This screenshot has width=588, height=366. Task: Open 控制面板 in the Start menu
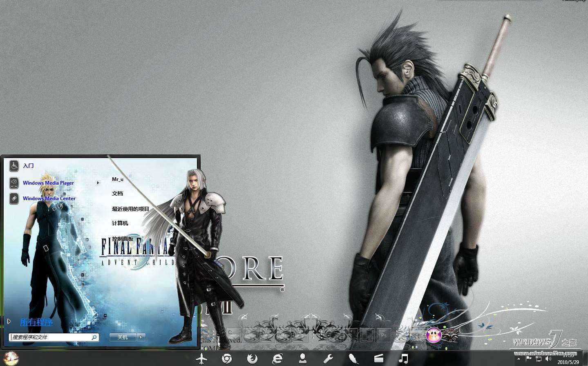click(x=123, y=239)
